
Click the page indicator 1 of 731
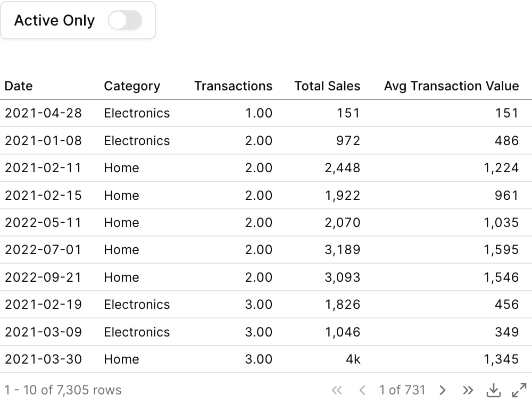pos(402,390)
